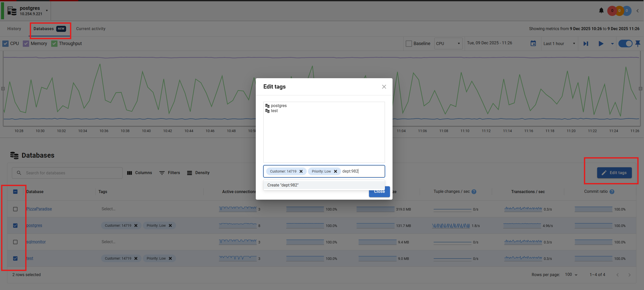Screen dimensions: 644x290
Task: Collapse the panel using the top-right chevron
Action: point(637,11)
